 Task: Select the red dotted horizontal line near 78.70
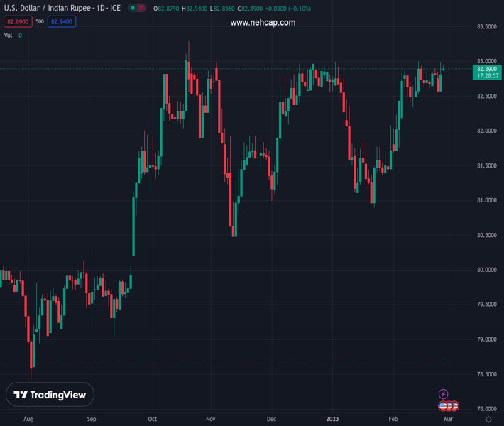point(213,361)
